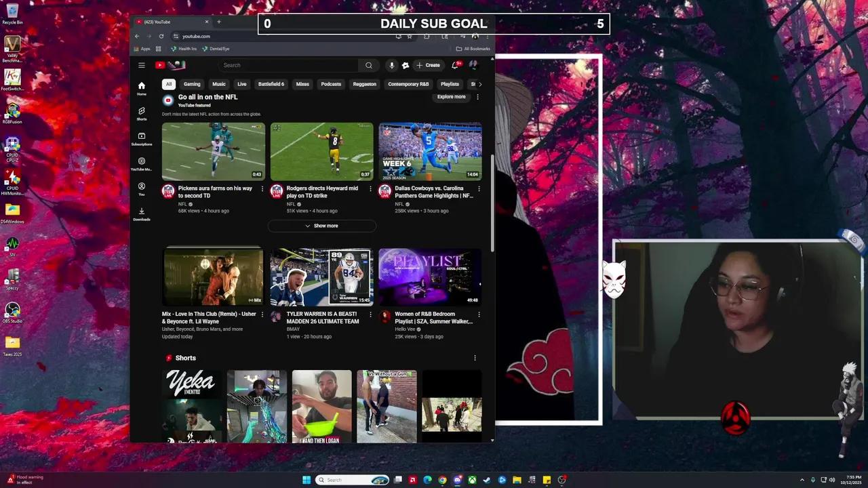Open Discord from the taskbar
Image resolution: width=868 pixels, height=488 pixels.
point(457,480)
